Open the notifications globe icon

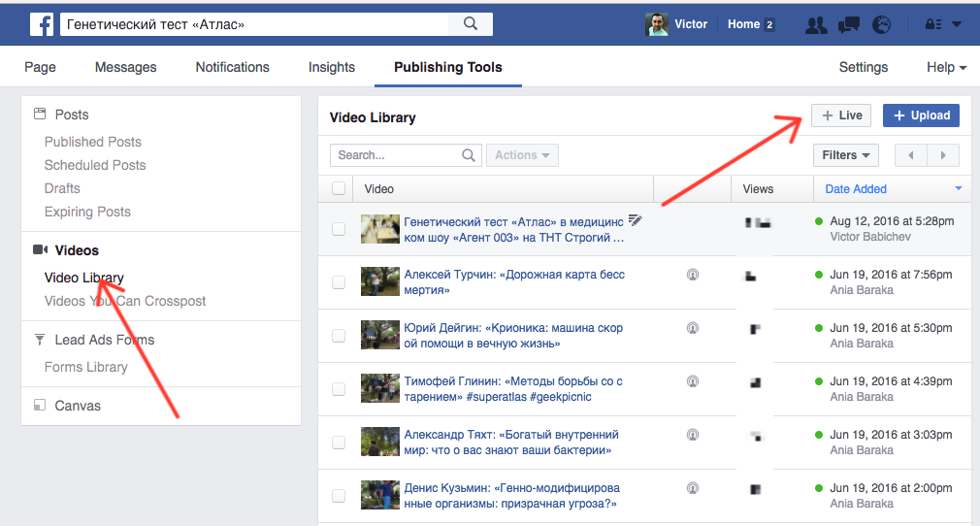coord(881,24)
